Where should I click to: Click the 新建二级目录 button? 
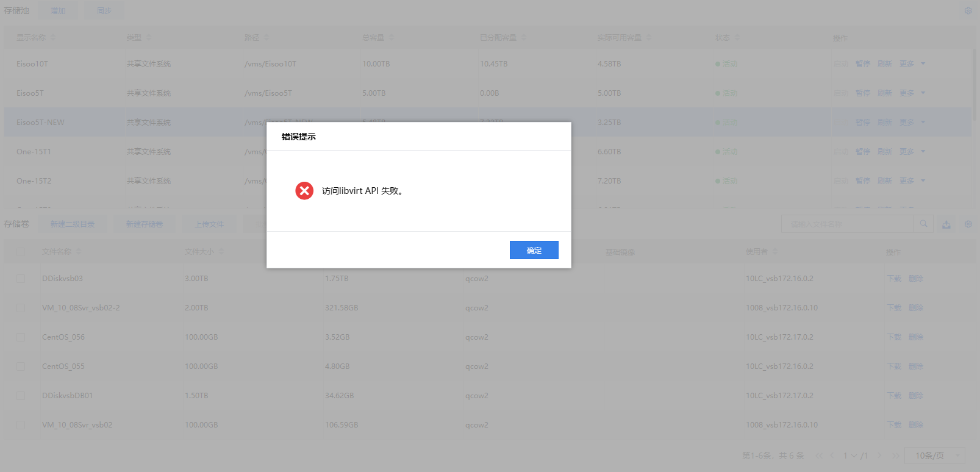73,224
